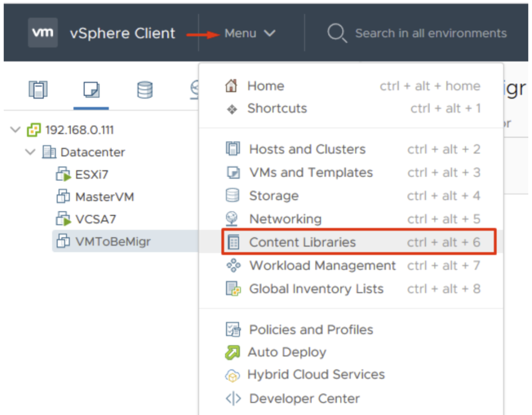Click the Storage cylinder menu icon

[x=232, y=195]
